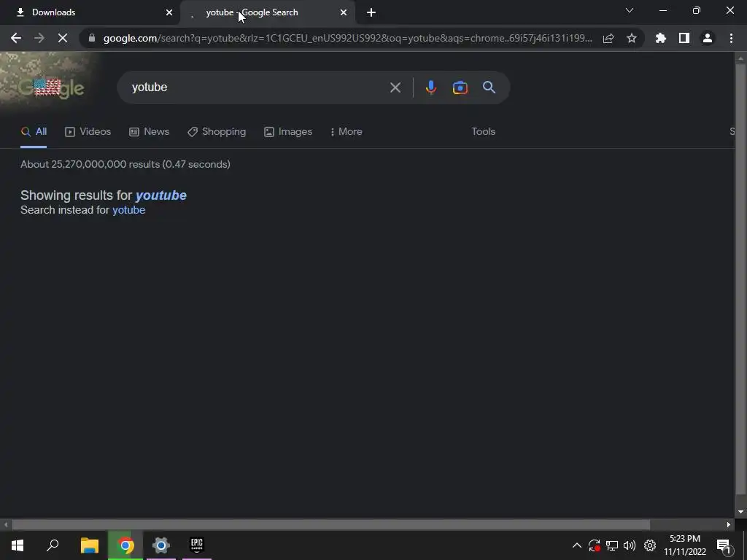Image resolution: width=747 pixels, height=560 pixels.
Task: Switch to Shopping results
Action: click(x=217, y=132)
